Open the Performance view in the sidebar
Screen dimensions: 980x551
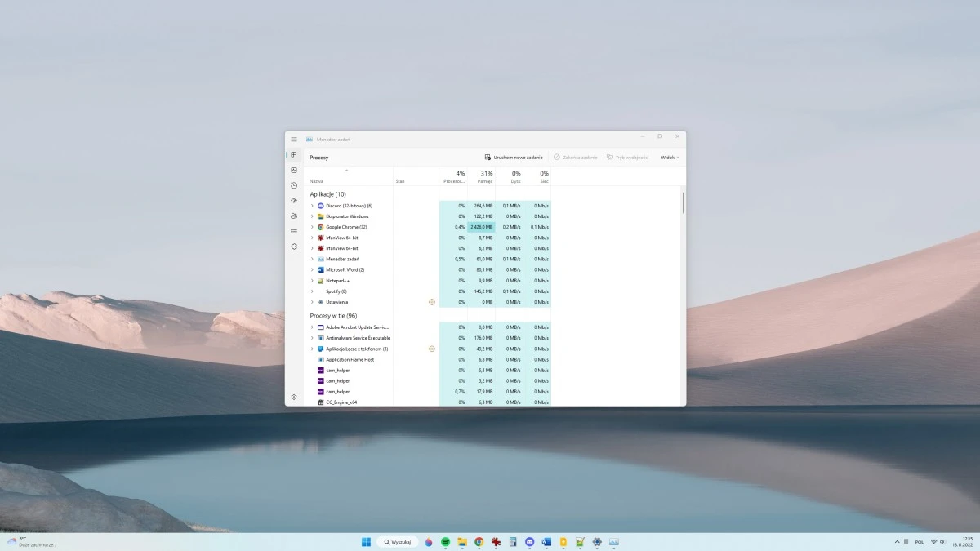coord(294,170)
